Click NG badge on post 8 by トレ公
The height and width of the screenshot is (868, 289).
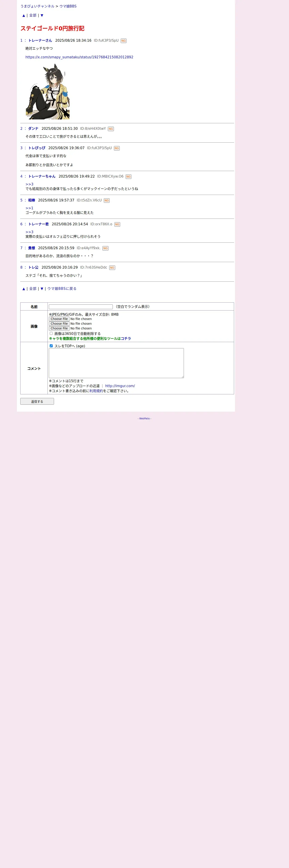click(x=112, y=268)
